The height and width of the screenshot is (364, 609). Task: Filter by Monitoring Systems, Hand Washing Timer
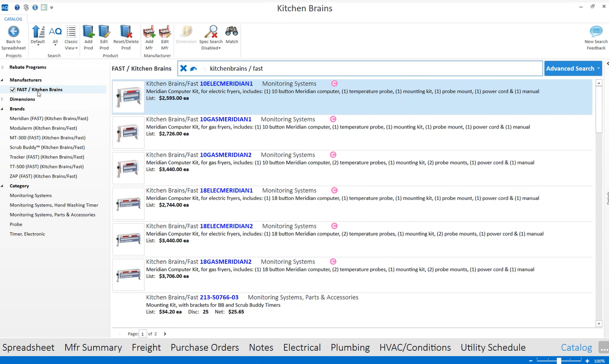point(54,205)
